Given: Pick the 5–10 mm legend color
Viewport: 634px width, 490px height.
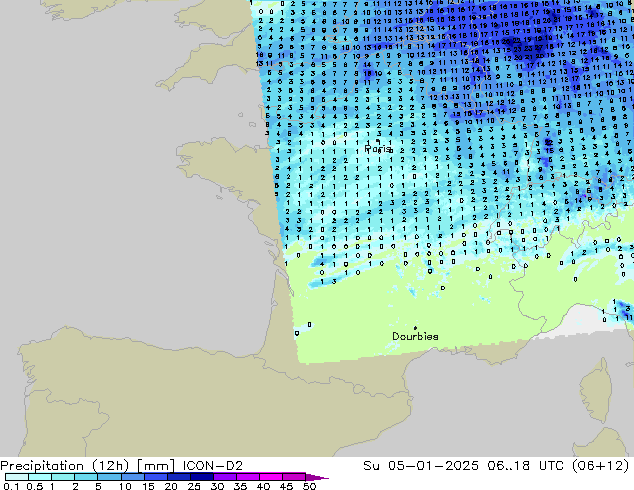Looking at the screenshot, I should click(109, 477).
